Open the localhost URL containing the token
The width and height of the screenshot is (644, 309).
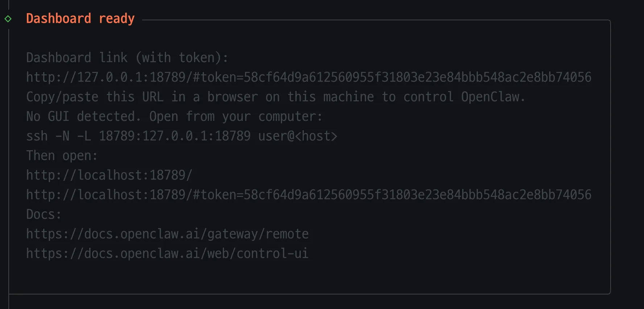(x=309, y=195)
